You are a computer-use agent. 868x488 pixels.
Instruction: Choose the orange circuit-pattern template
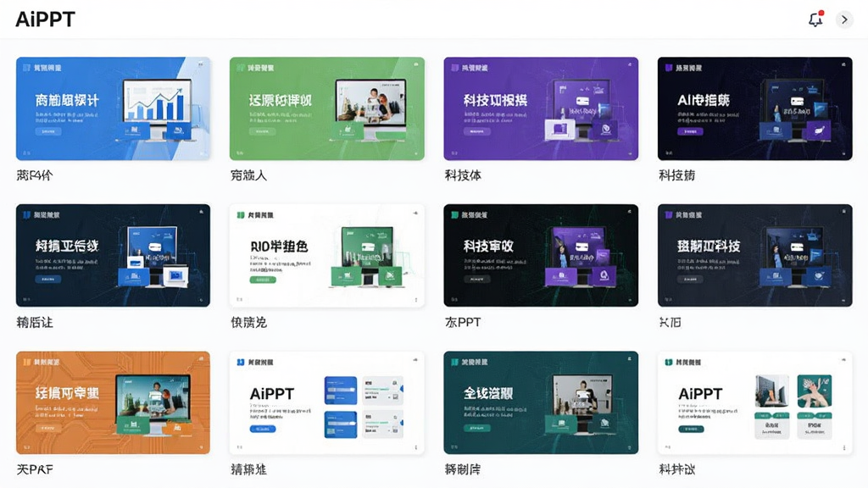pyautogui.click(x=113, y=402)
